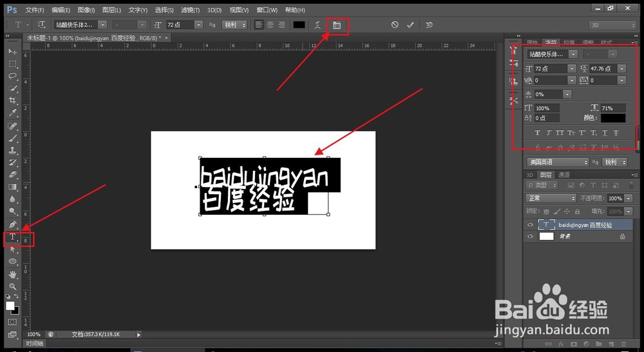Open the 滤镜(T) menu
The height and width of the screenshot is (352, 644).
coord(191,10)
